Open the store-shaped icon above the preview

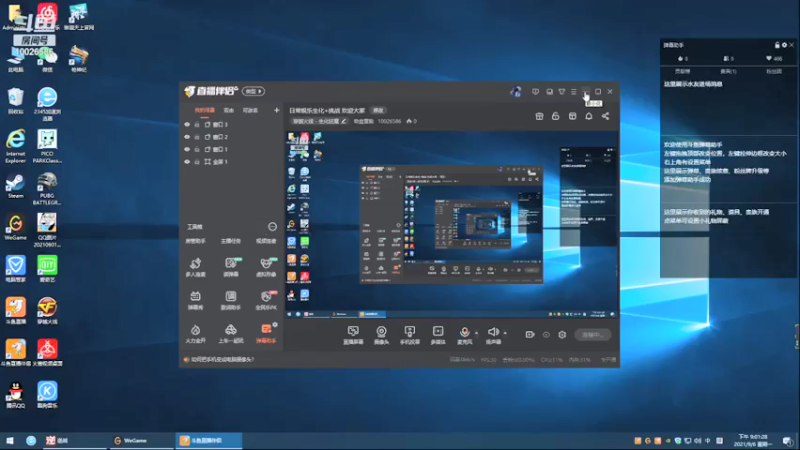572,116
